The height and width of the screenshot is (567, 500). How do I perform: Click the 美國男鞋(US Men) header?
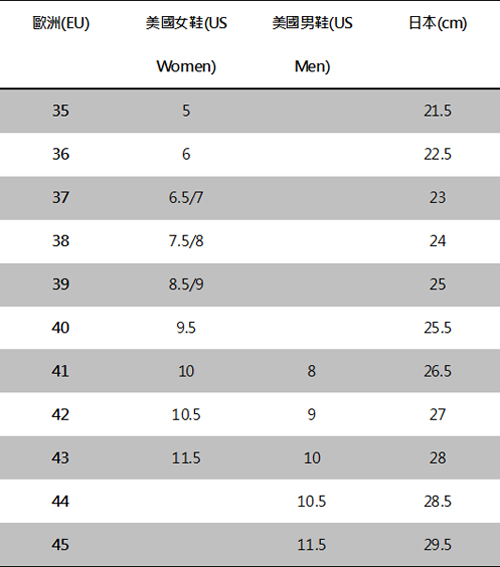pos(312,44)
